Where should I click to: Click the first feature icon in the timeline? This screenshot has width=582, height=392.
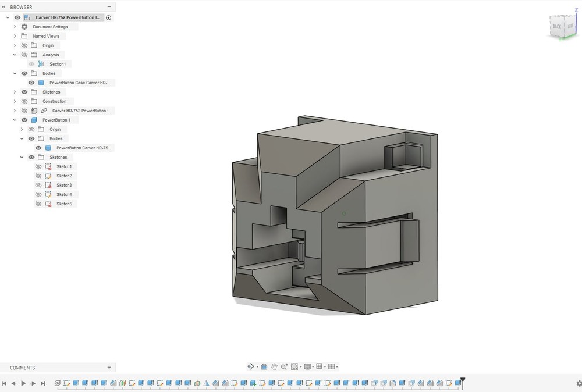(x=57, y=383)
